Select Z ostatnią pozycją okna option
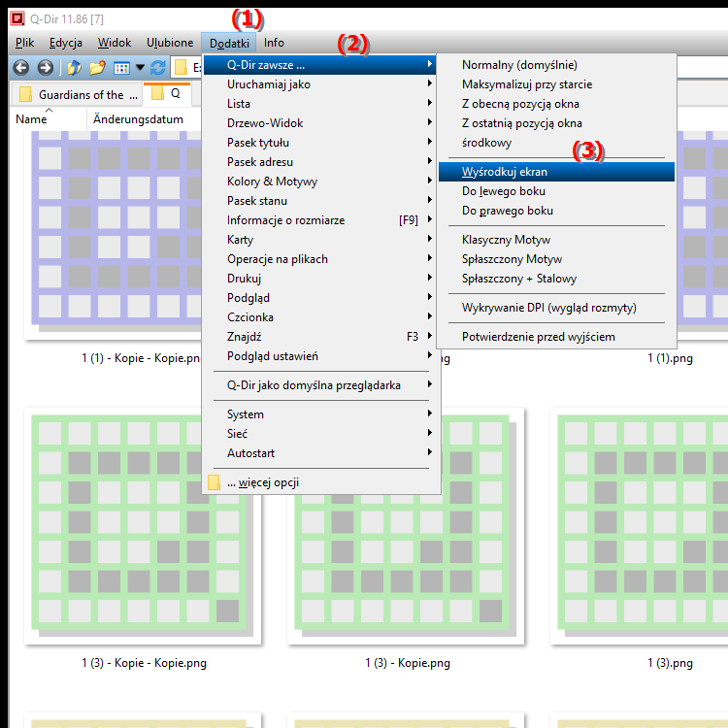The width and height of the screenshot is (728, 728). tap(556, 123)
